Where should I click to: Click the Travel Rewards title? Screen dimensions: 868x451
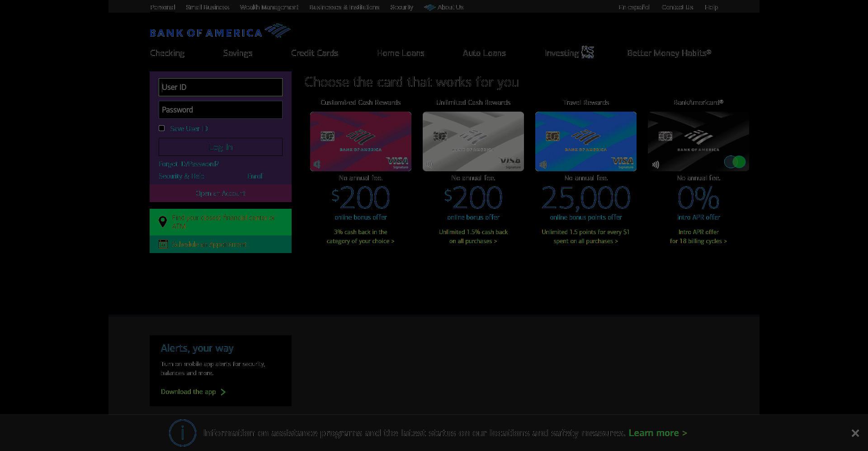[586, 103]
